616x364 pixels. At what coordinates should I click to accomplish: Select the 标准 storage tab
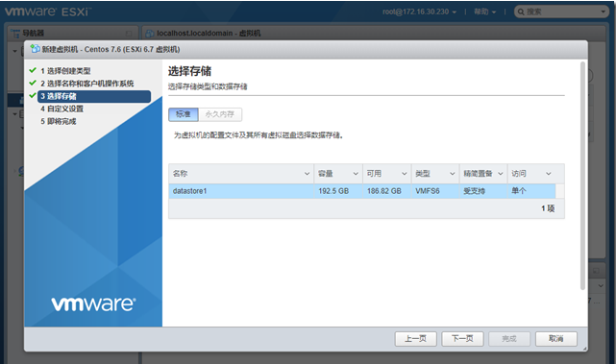(184, 114)
